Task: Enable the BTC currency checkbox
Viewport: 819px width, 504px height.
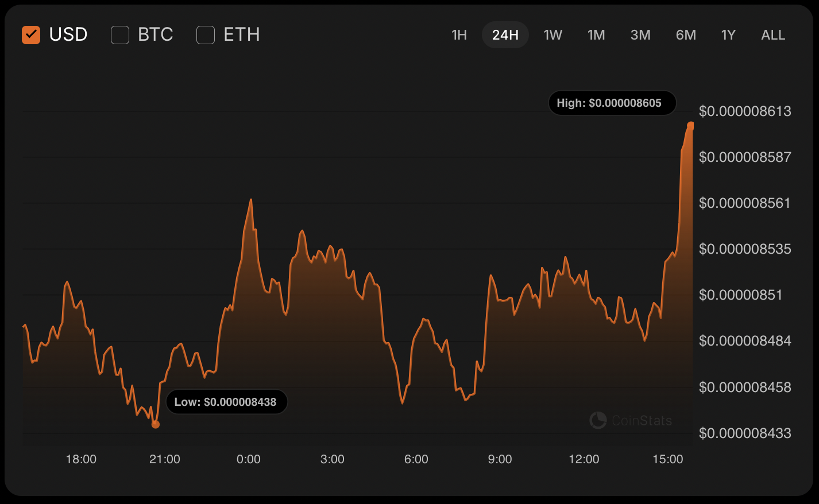Action: pyautogui.click(x=120, y=35)
